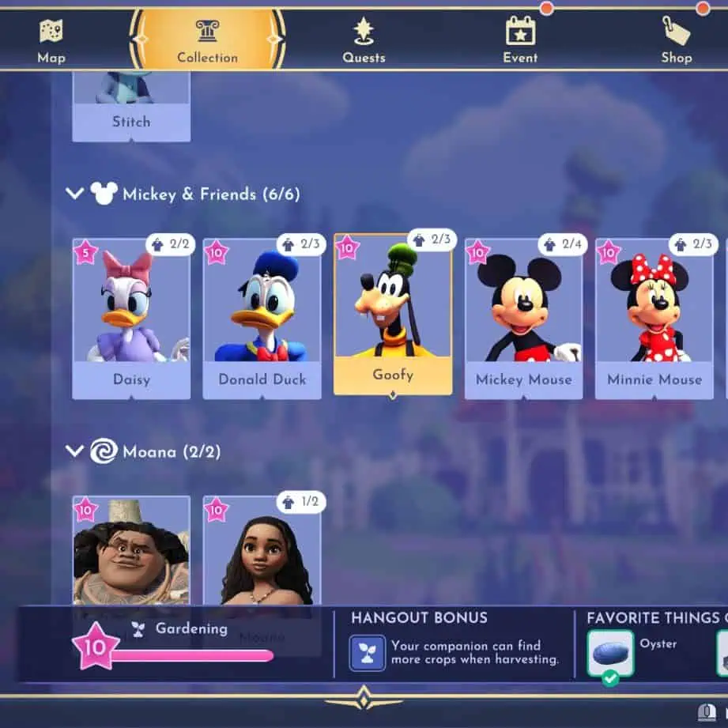Click Moana's 1/2 outfit badge
Viewport: 728px width, 728px height.
301,502
